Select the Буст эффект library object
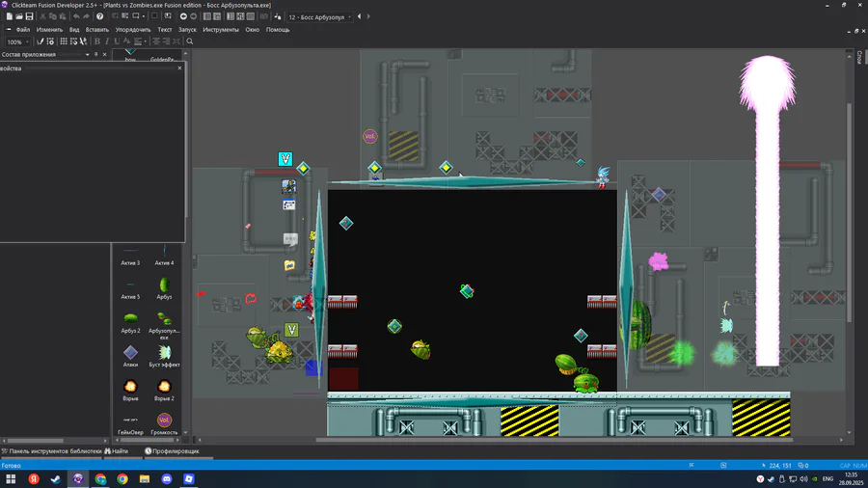Viewport: 868px width, 488px height. click(x=164, y=356)
